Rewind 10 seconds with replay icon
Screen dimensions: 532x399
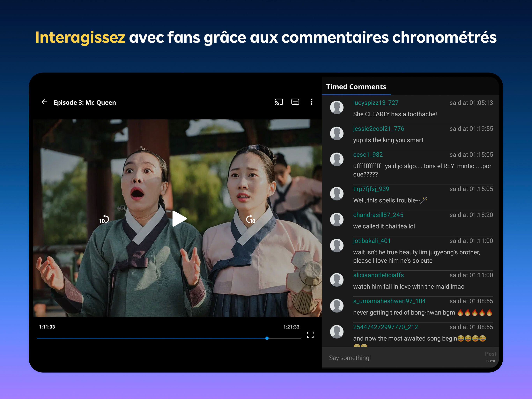tap(104, 219)
